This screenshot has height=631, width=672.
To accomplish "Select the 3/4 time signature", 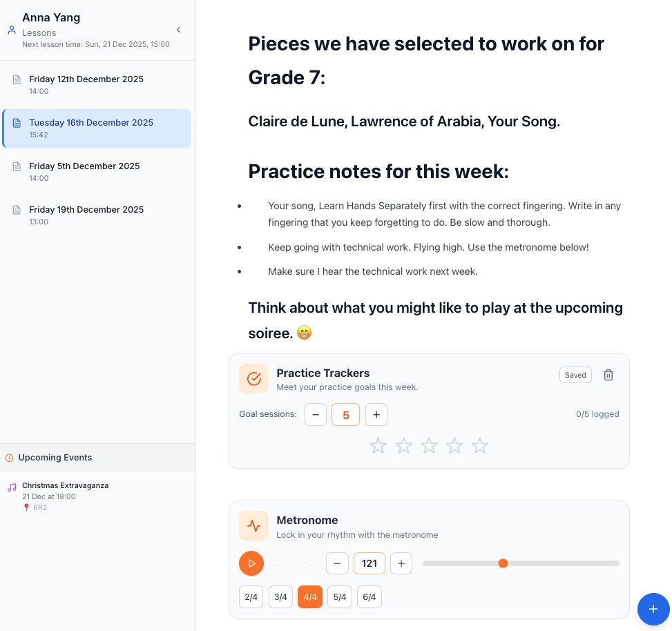I will (280, 597).
